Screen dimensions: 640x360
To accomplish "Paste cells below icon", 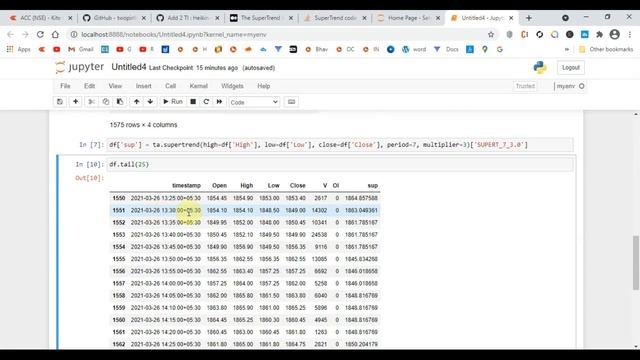I will click(120, 102).
